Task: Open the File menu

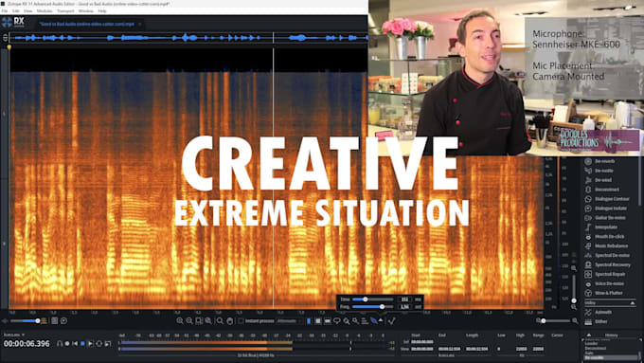Action: (5, 11)
